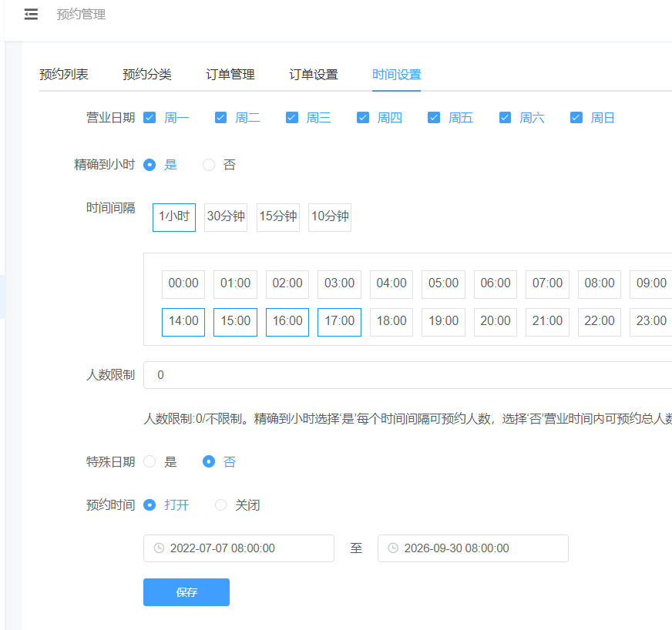Toggle the 周六 checkbox
The image size is (672, 630).
click(x=506, y=118)
